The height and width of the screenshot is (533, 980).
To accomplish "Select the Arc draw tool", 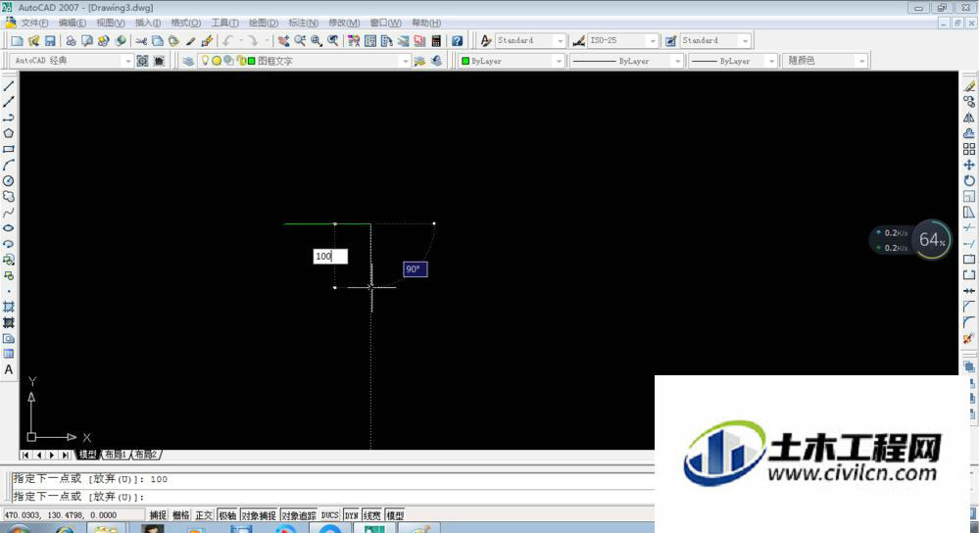I will point(9,165).
